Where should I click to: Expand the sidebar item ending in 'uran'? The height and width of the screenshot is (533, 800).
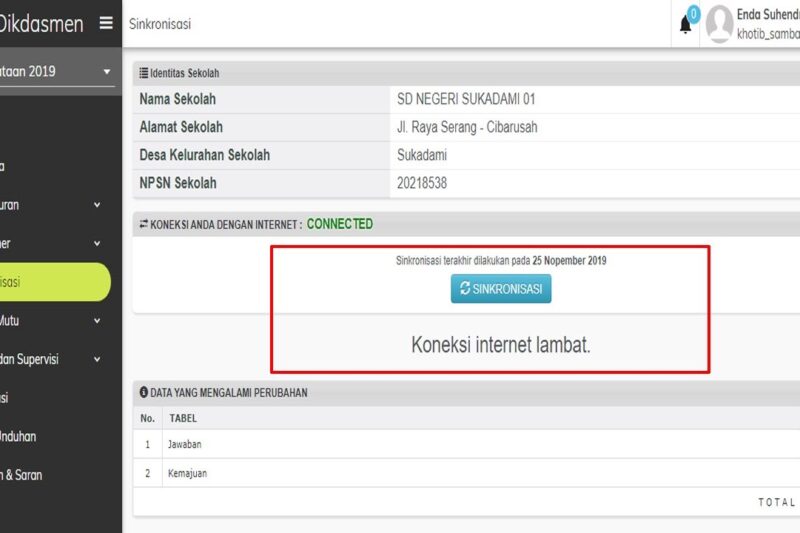point(97,205)
